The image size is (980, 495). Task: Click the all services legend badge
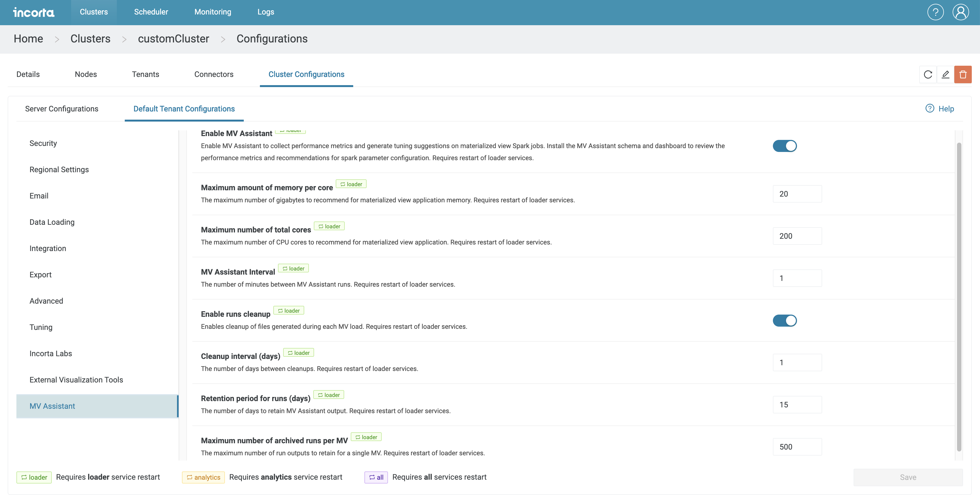[x=376, y=477]
